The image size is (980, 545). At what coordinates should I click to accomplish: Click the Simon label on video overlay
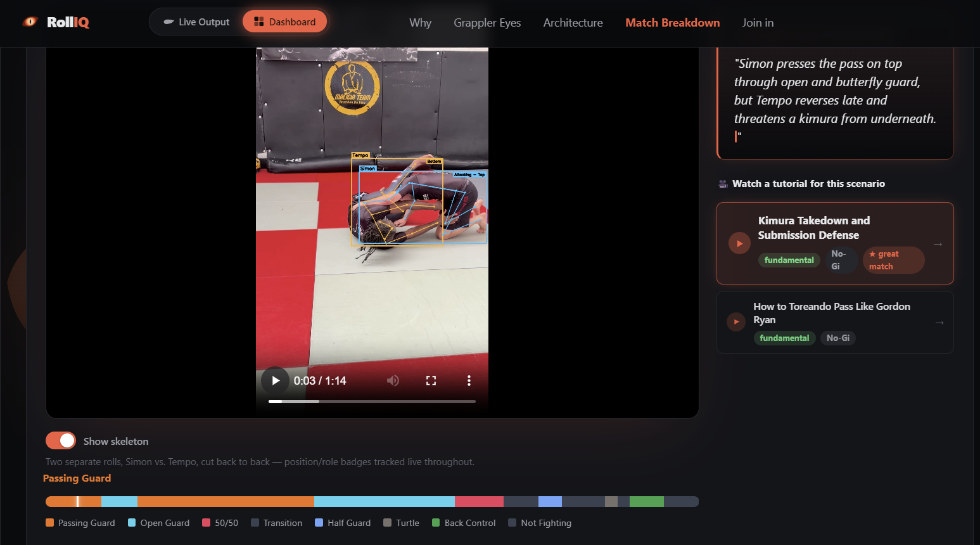point(367,169)
